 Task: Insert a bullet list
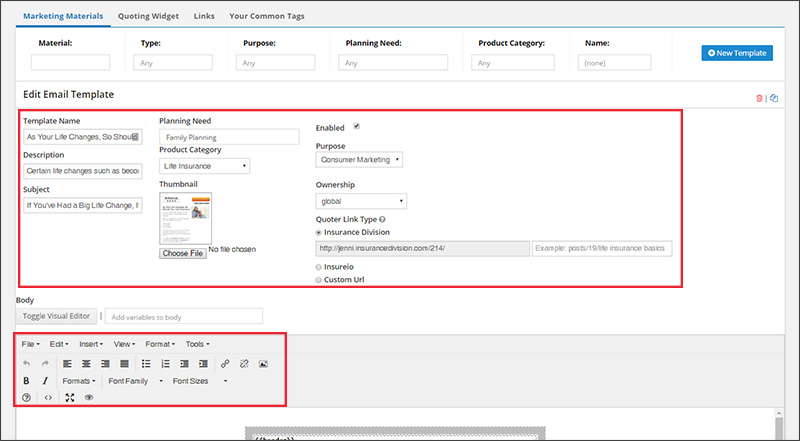(146, 364)
